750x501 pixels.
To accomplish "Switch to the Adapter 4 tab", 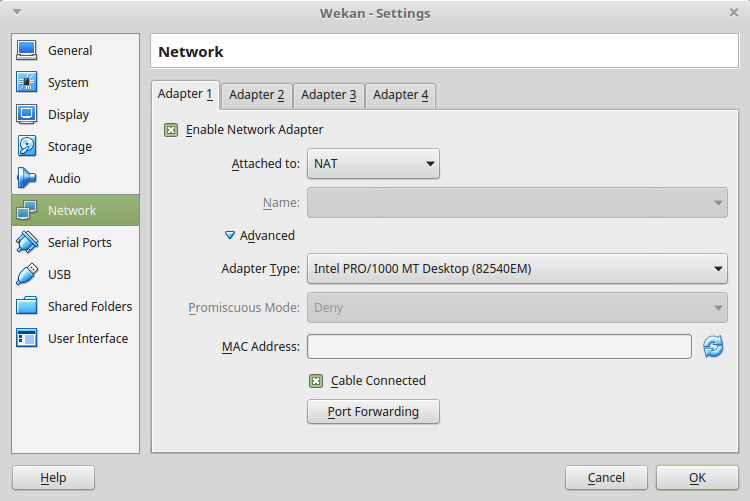I will [400, 95].
